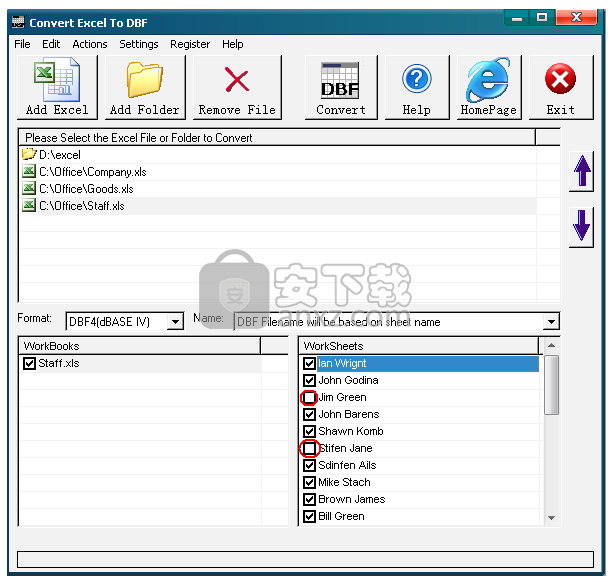Open the HomePage Internet Explorer icon
The height and width of the screenshot is (582, 614).
click(x=489, y=87)
